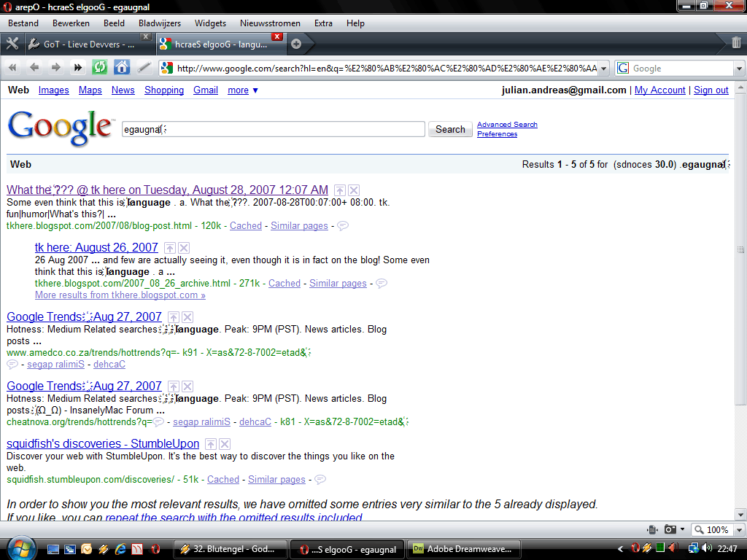Open the panels wrench icon in tab bar

(x=12, y=44)
